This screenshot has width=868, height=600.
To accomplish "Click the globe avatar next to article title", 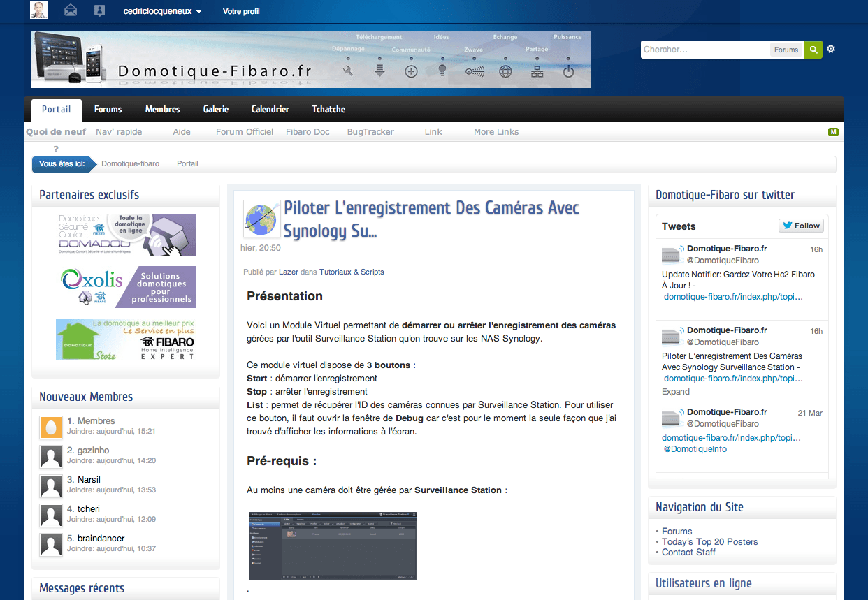I will (x=262, y=219).
